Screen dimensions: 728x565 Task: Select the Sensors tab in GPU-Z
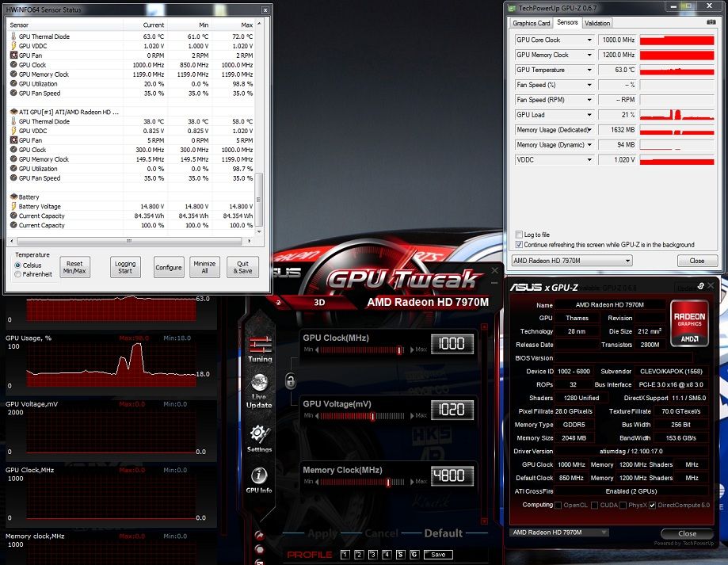tap(567, 22)
